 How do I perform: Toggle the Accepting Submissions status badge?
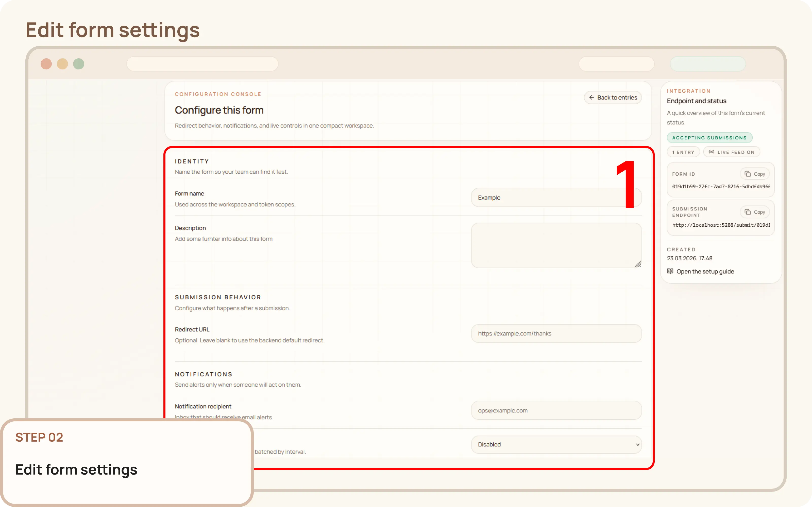[710, 137]
